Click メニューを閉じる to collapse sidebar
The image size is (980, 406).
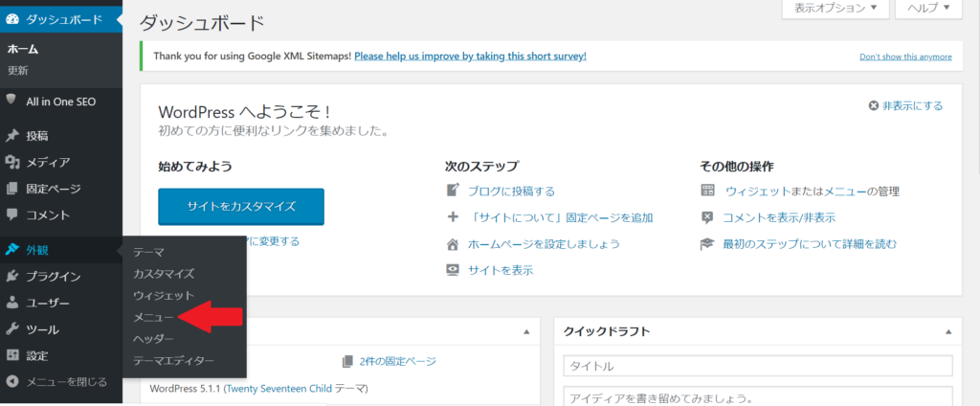(66, 382)
